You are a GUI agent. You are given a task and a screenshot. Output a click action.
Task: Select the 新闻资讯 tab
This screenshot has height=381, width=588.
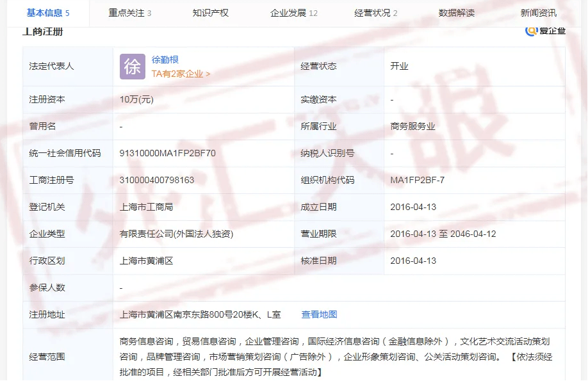pyautogui.click(x=538, y=13)
